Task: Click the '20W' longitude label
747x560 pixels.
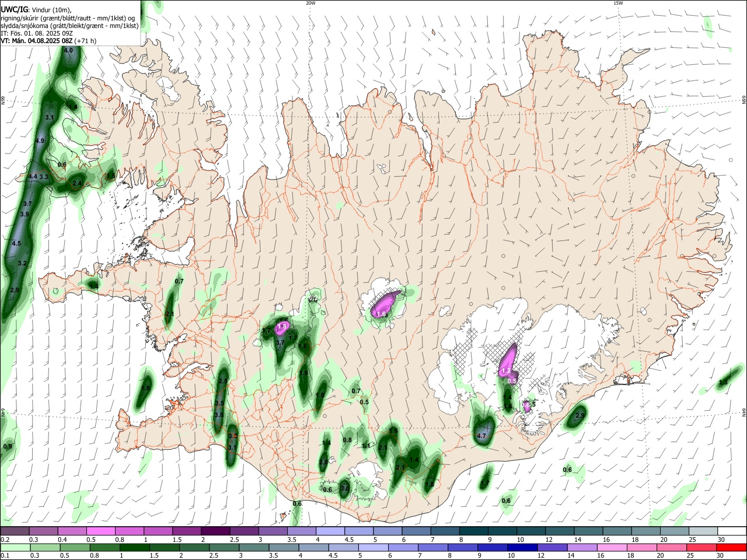Action: [310, 3]
